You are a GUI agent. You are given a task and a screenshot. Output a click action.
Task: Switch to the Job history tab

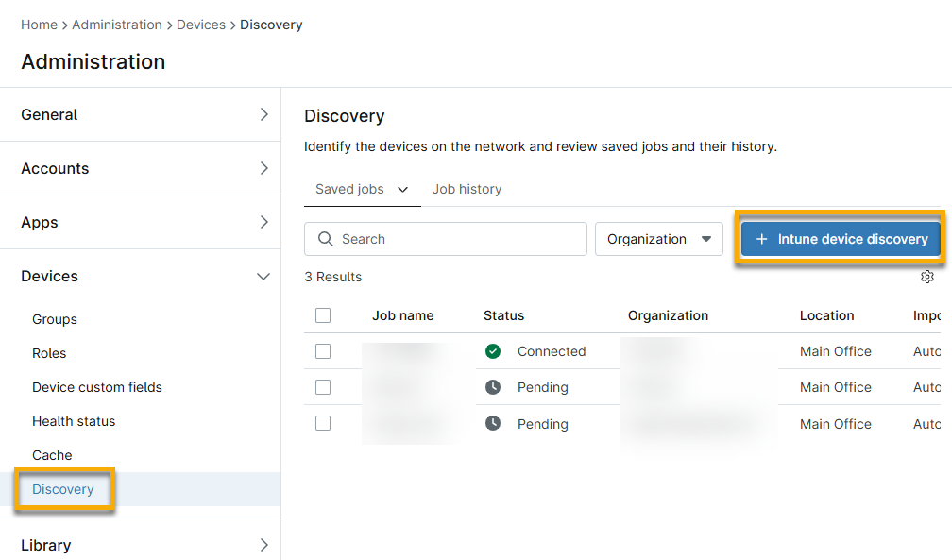point(467,189)
